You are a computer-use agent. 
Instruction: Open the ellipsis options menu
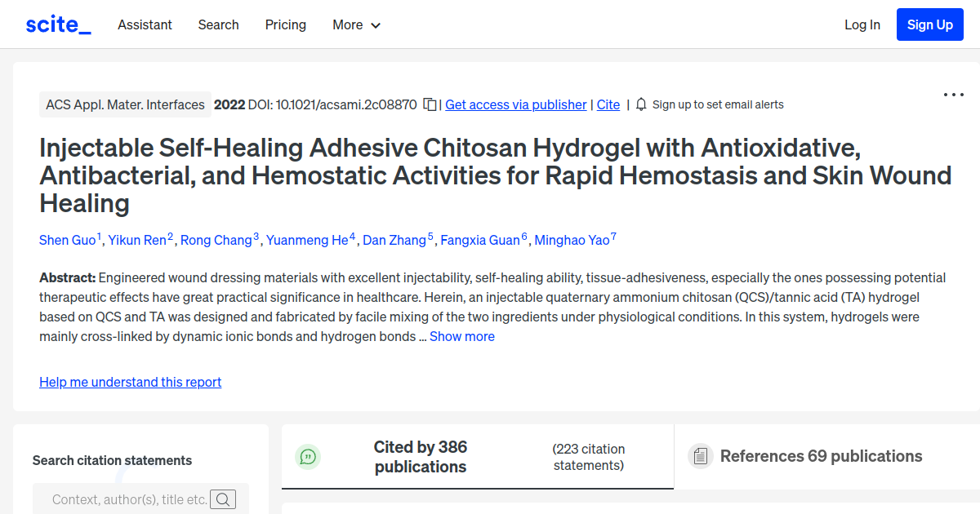tap(953, 95)
